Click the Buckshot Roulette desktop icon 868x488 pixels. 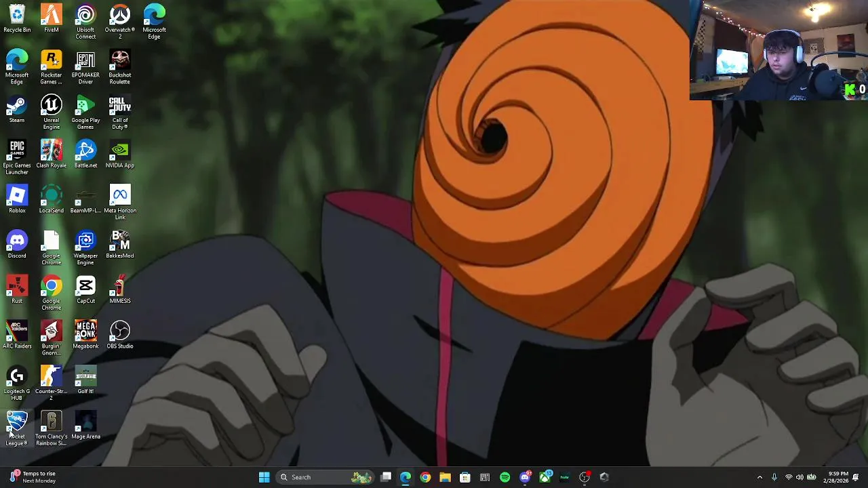click(x=120, y=68)
